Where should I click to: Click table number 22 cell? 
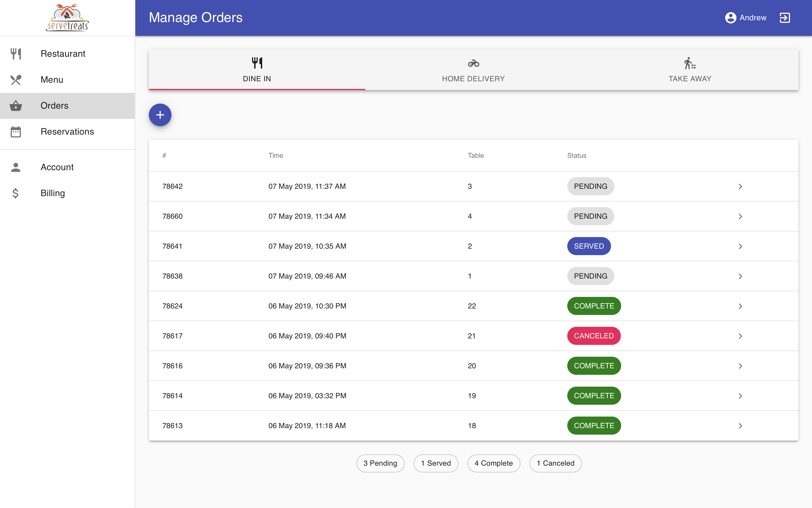[472, 306]
